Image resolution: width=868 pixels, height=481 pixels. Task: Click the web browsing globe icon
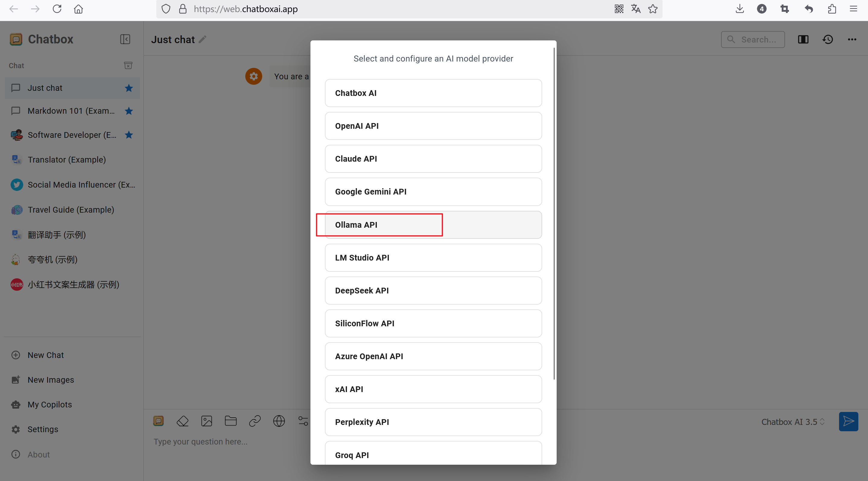point(279,421)
